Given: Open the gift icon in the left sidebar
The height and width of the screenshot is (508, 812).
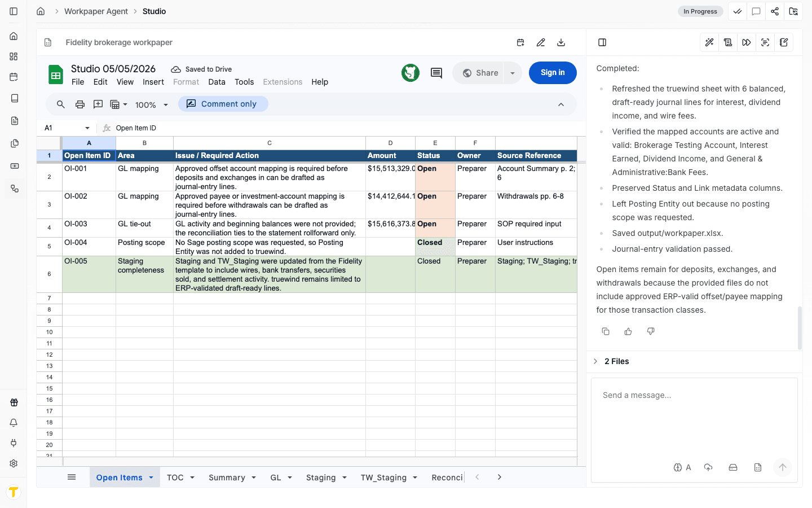Looking at the screenshot, I should coord(14,402).
